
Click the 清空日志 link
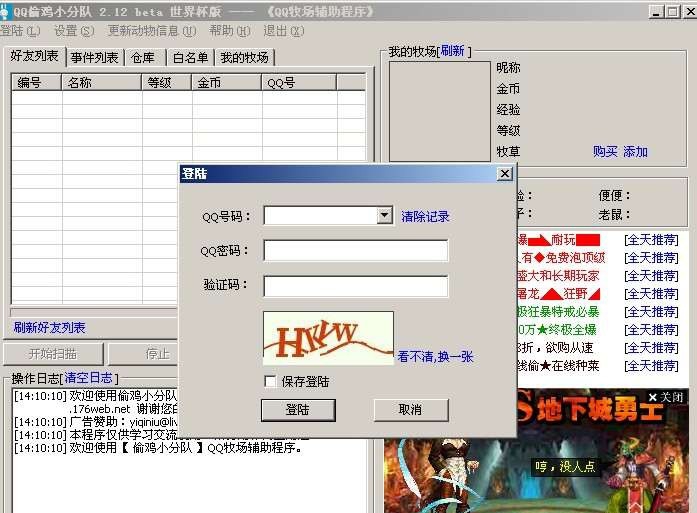pyautogui.click(x=88, y=378)
